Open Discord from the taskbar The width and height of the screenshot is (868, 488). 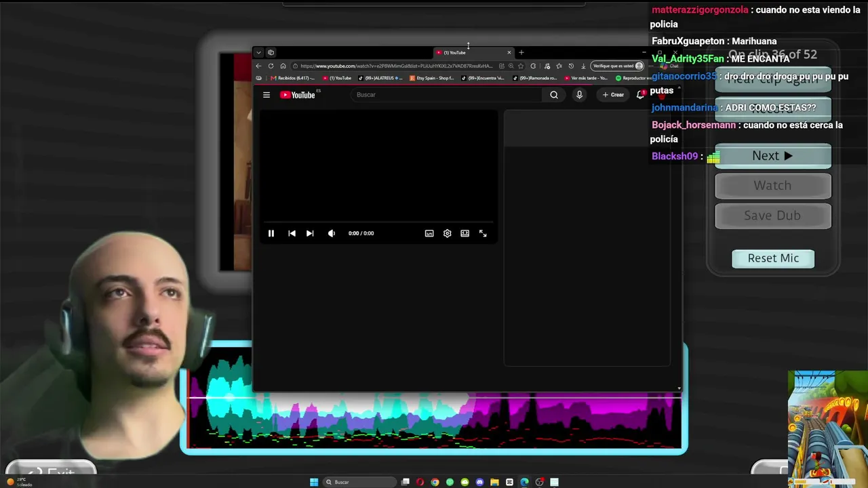tap(479, 482)
